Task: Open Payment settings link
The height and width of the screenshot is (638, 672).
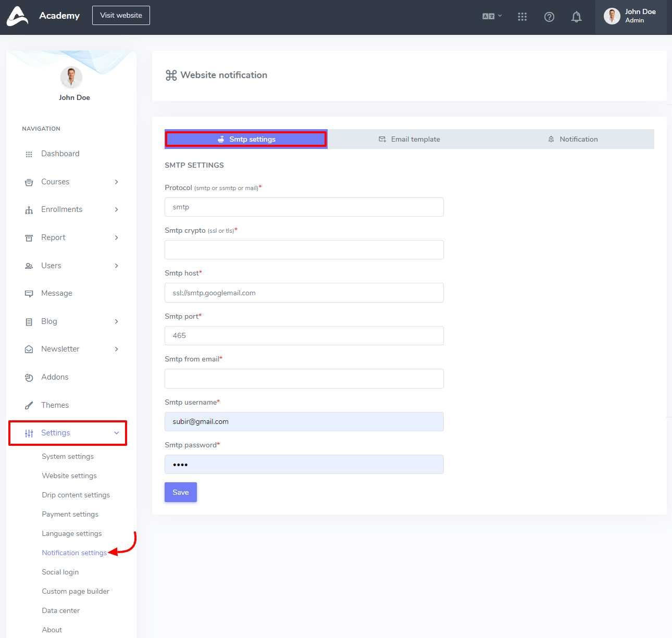Action: click(x=70, y=514)
